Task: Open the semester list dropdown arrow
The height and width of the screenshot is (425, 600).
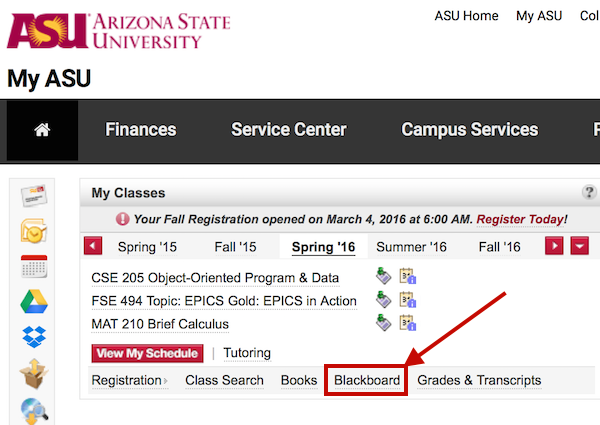Action: 579,247
